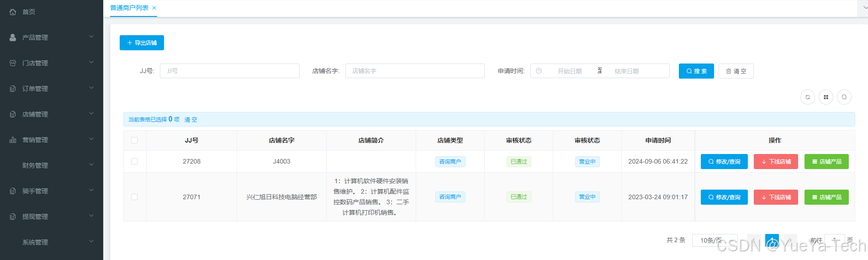Viewport: 868px width, 260px height.
Task: Click the 提现管理 document icon
Action: pos(13,217)
